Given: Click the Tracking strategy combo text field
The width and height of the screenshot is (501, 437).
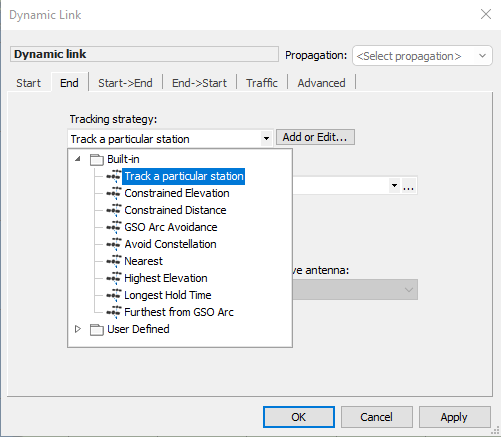Looking at the screenshot, I should pos(165,139).
